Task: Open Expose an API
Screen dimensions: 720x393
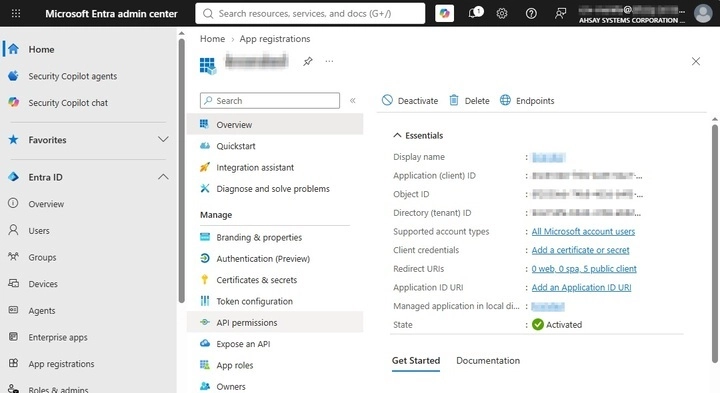Action: click(x=243, y=344)
